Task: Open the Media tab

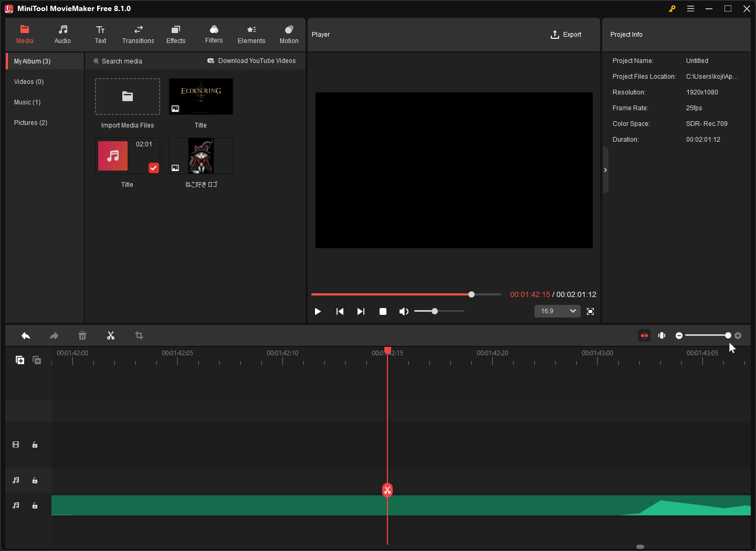Action: (25, 35)
